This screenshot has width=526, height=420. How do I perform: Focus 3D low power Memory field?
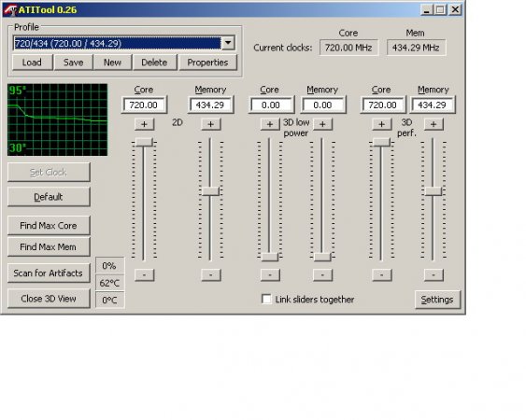(x=323, y=105)
